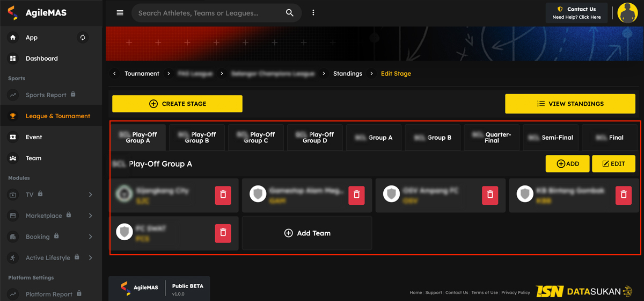
Task: Expand the Marketplace submenu
Action: pyautogui.click(x=90, y=216)
